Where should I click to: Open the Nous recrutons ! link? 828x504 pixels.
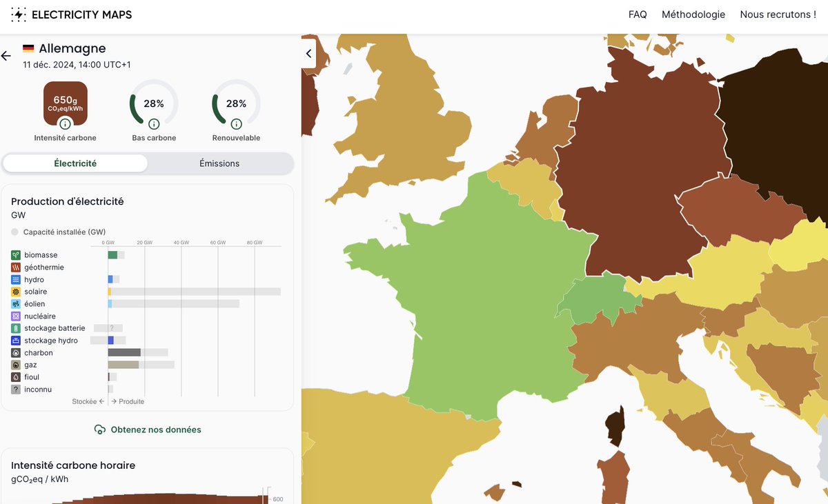[x=778, y=14]
